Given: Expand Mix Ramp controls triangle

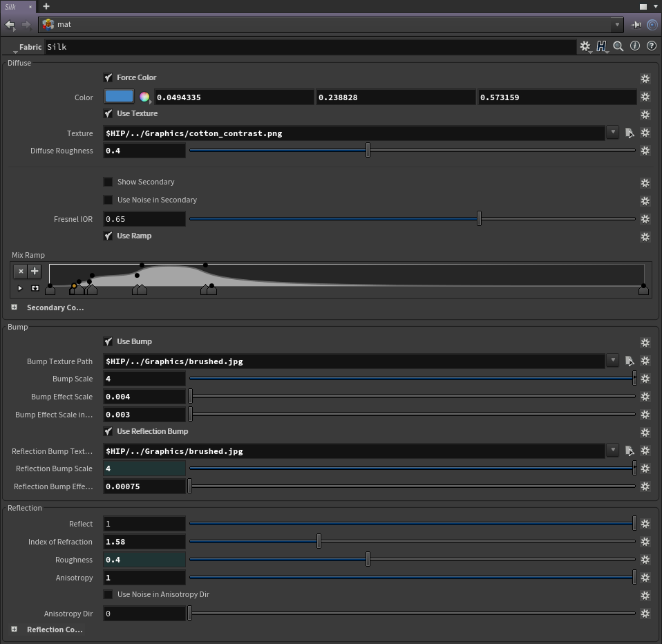Looking at the screenshot, I should coord(20,288).
